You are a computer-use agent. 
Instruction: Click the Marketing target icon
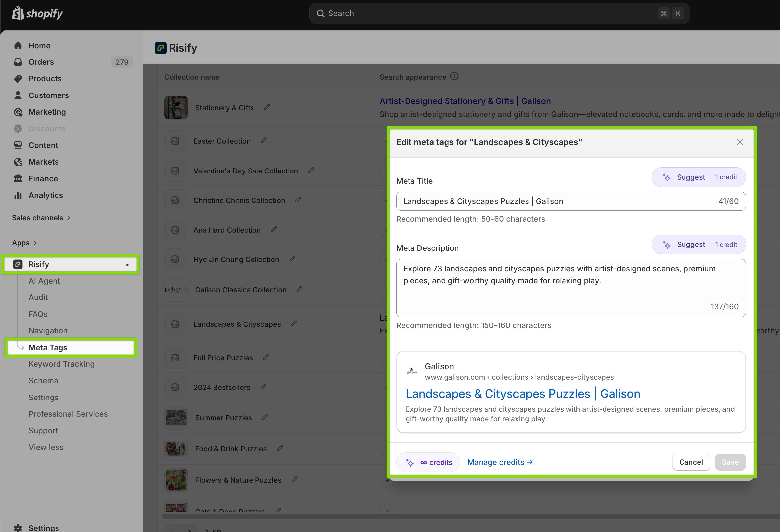(18, 112)
